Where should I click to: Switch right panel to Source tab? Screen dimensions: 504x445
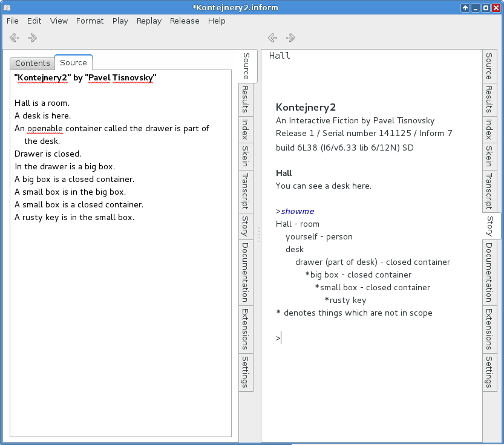(489, 66)
